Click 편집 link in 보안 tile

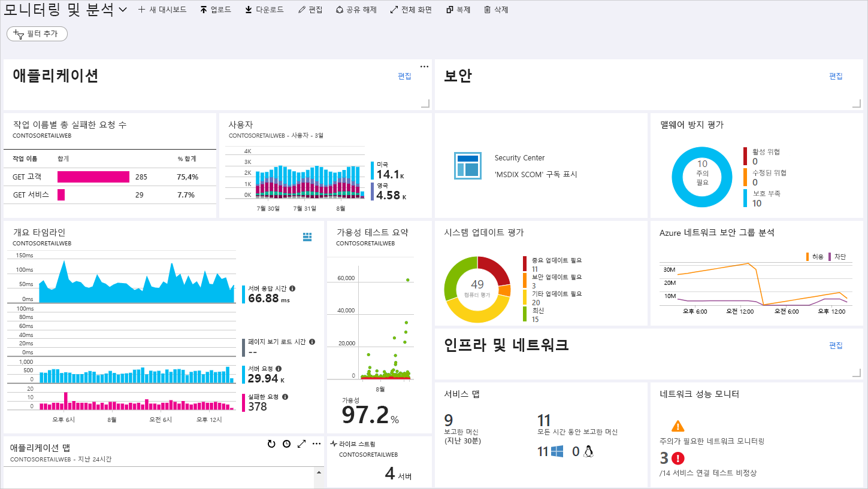click(x=836, y=76)
